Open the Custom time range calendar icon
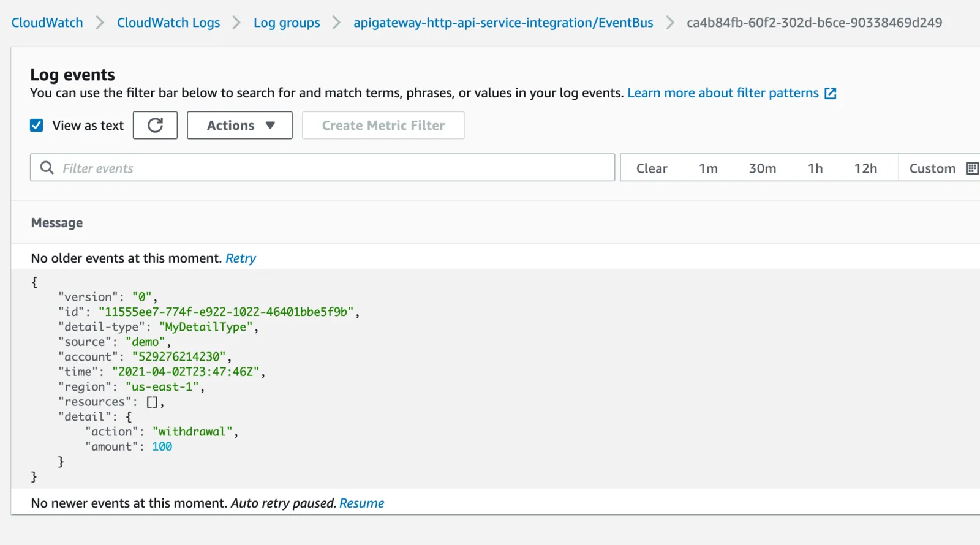 coord(971,168)
